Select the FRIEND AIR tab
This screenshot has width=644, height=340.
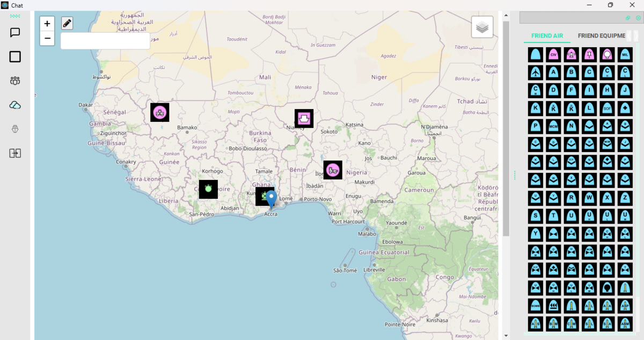point(547,36)
